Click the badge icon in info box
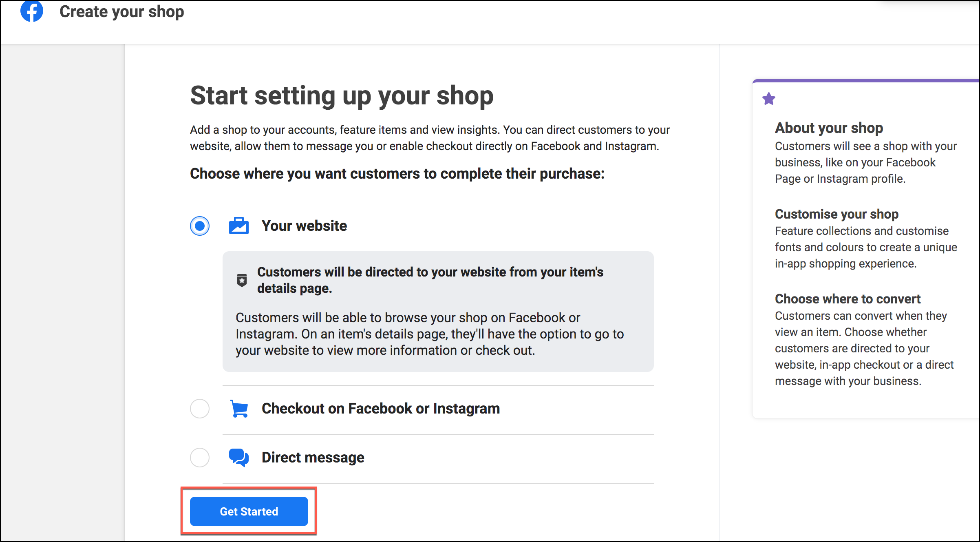 coord(242,280)
